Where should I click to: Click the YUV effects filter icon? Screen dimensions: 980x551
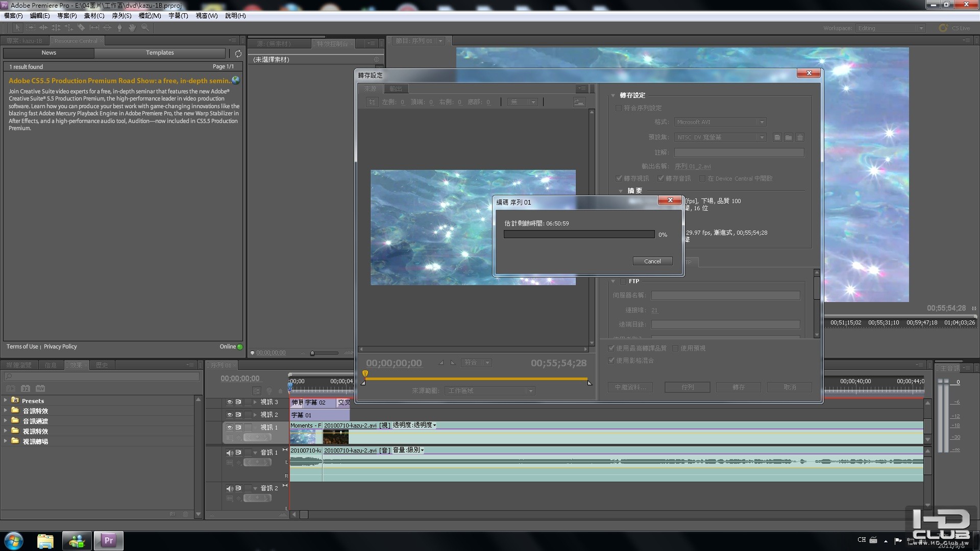click(x=40, y=388)
